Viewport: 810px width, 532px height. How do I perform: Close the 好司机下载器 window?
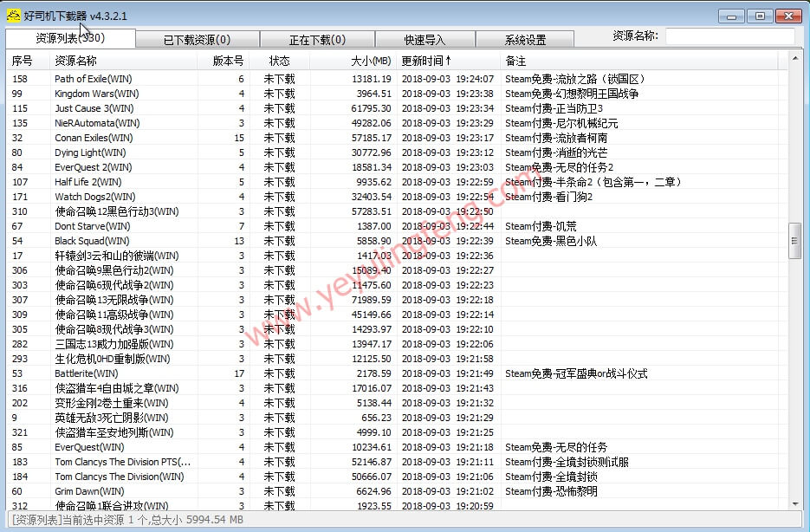pyautogui.click(x=789, y=16)
